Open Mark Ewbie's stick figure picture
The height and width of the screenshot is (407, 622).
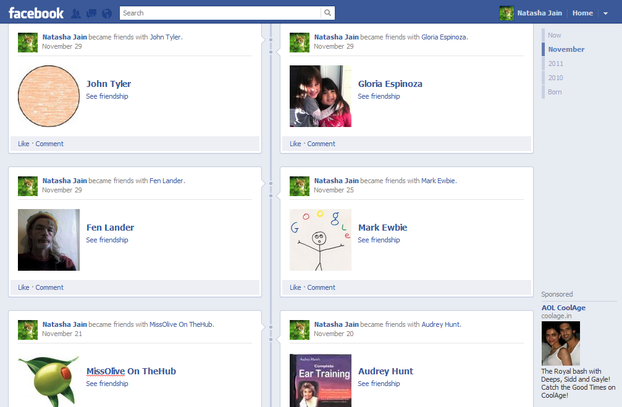321,240
